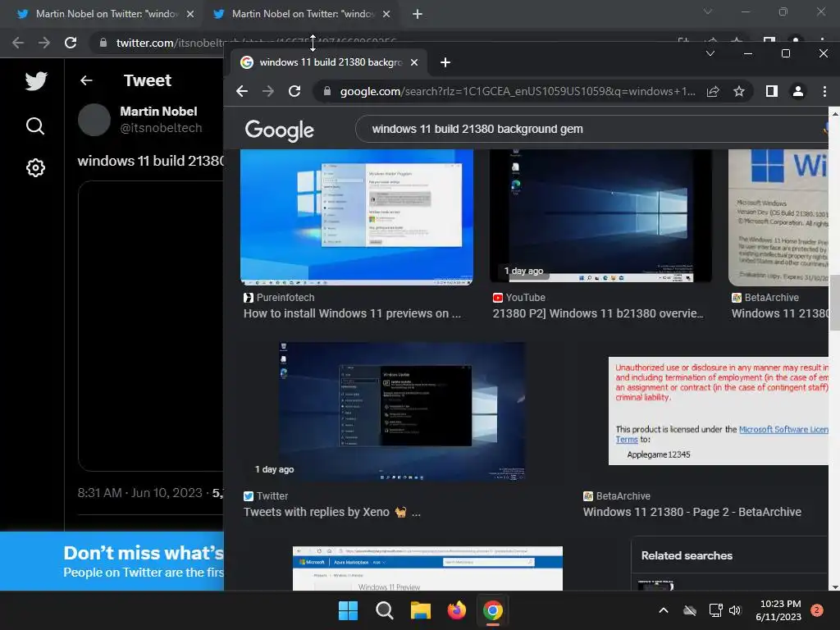This screenshot has width=840, height=630.
Task: Click Martin Nobel's profile avatar
Action: coord(94,120)
